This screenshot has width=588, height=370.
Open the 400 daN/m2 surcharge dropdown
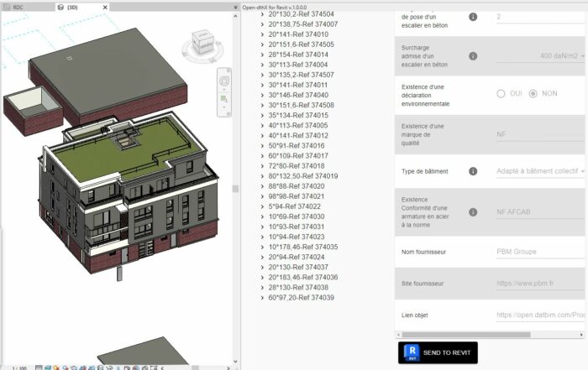tap(582, 55)
